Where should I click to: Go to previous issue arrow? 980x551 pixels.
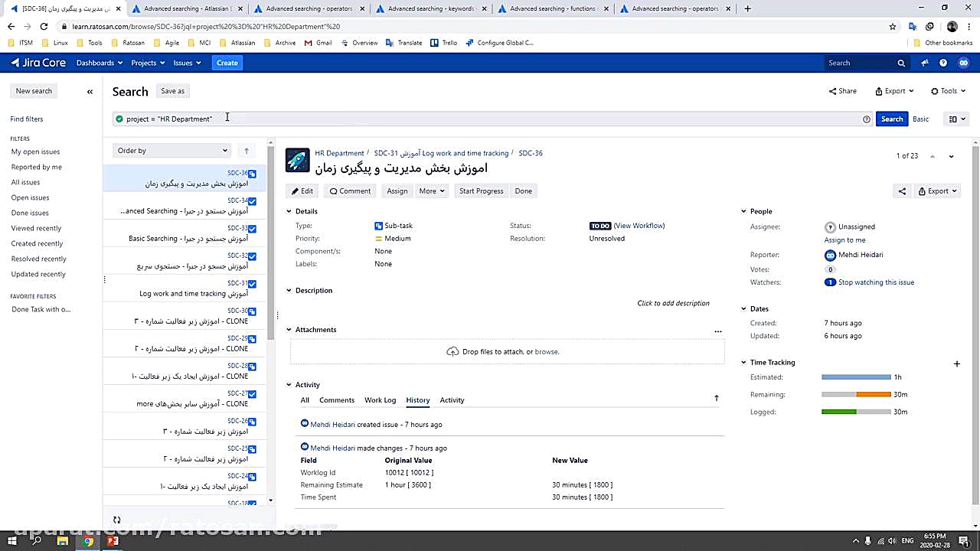click(x=933, y=156)
